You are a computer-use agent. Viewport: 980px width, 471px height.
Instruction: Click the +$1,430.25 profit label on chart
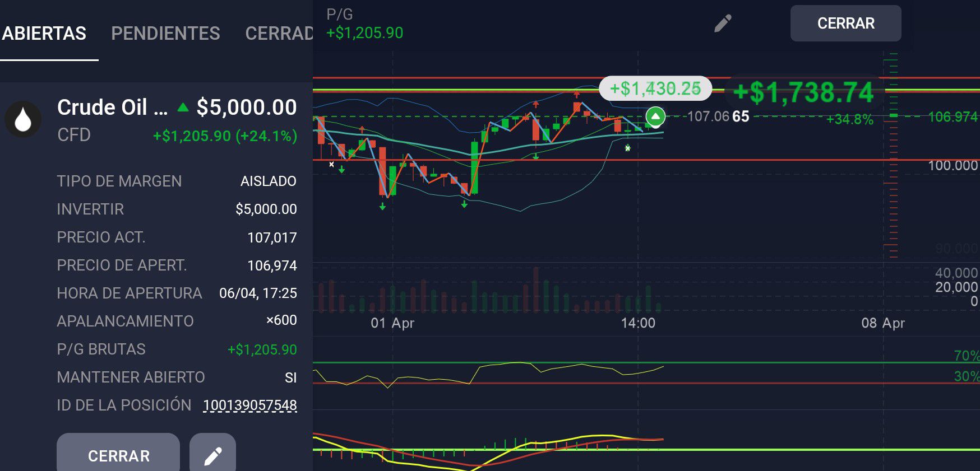point(655,88)
